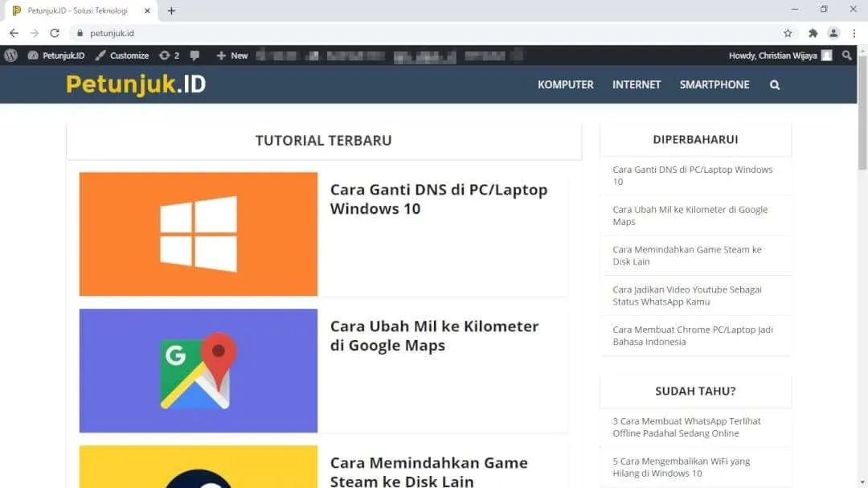Click sidebar link Cara Jadikan Video Youtube
Image resolution: width=868 pixels, height=488 pixels.
686,295
